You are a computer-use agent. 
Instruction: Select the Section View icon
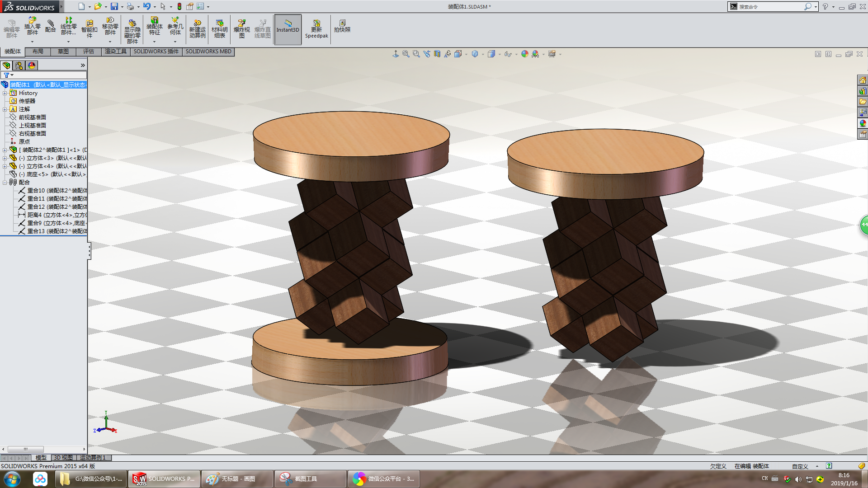437,54
